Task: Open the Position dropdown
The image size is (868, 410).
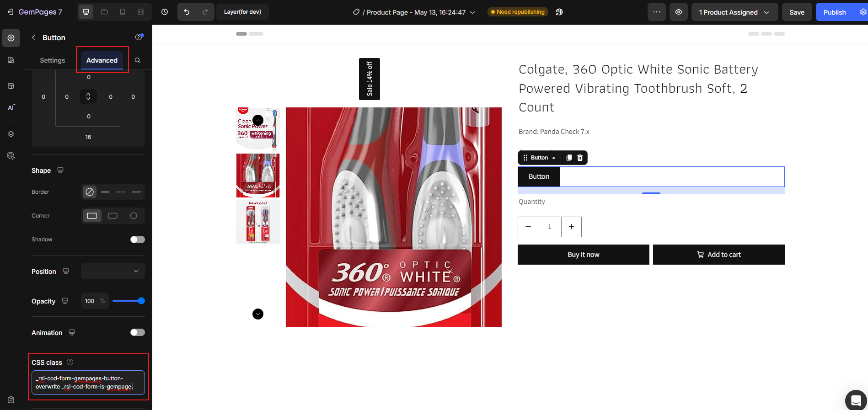Action: pyautogui.click(x=113, y=271)
